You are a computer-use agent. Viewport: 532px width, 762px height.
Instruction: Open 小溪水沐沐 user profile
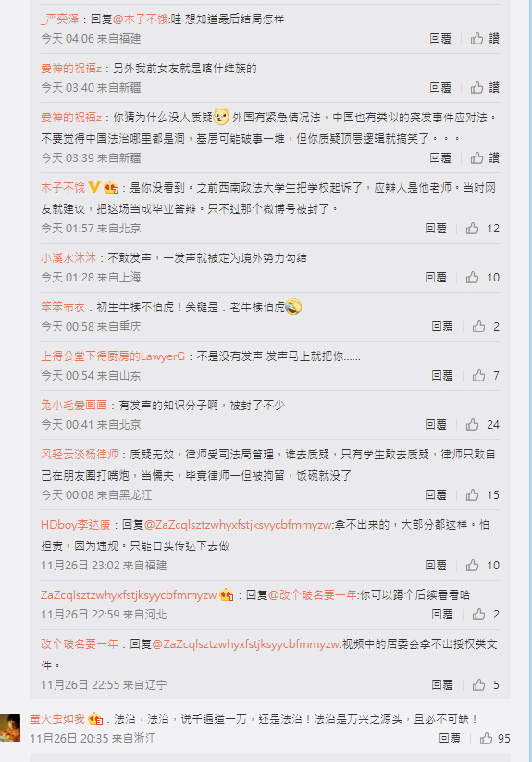tap(68, 258)
